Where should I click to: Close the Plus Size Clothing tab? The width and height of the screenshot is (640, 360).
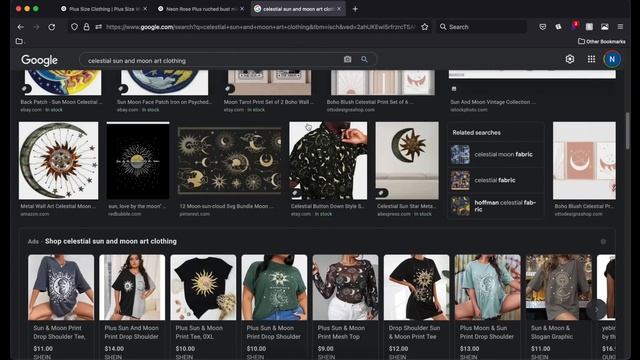145,9
